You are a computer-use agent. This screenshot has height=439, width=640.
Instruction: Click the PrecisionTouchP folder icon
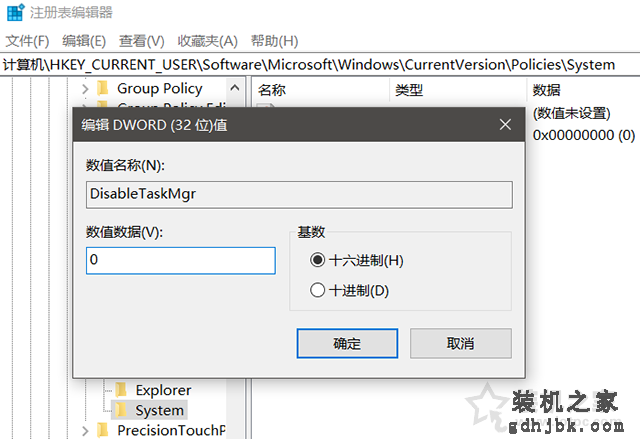pyautogui.click(x=103, y=430)
